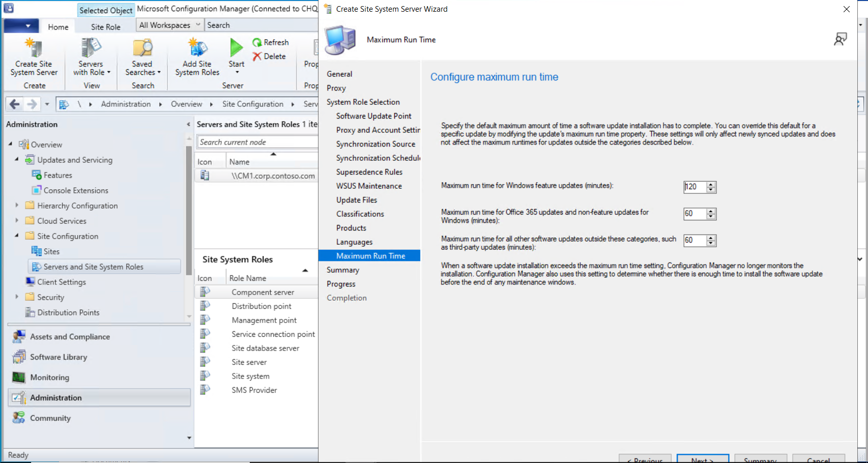The image size is (868, 463).
Task: Click the Office 365 updates minutes field
Action: click(695, 214)
